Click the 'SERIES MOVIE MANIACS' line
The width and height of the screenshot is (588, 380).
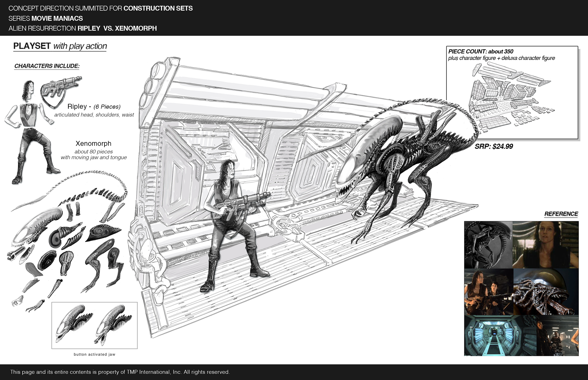tap(46, 18)
